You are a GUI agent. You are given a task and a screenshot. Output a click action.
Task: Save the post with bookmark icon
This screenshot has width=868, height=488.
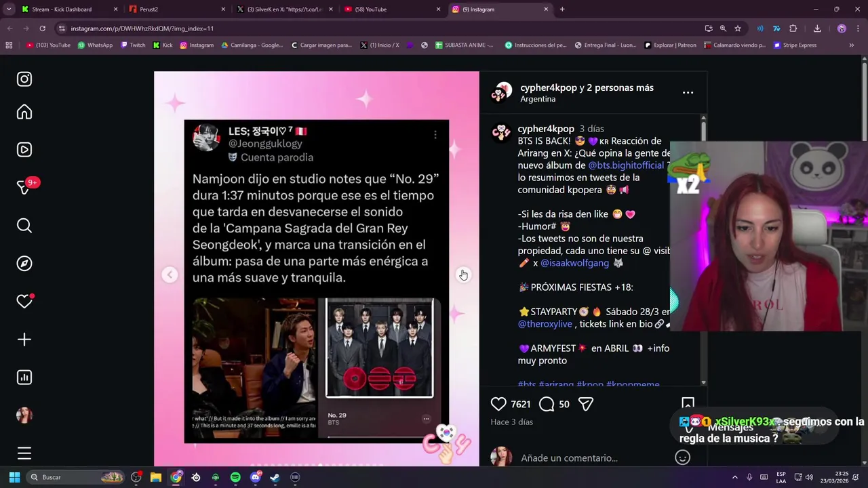(688, 403)
